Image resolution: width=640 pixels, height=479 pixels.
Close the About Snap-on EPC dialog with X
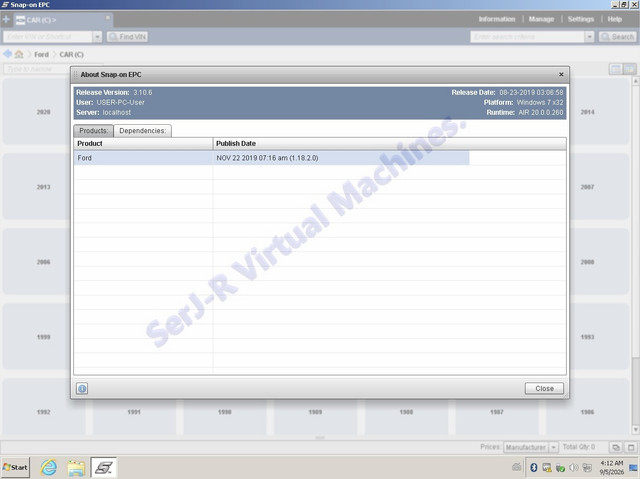561,74
